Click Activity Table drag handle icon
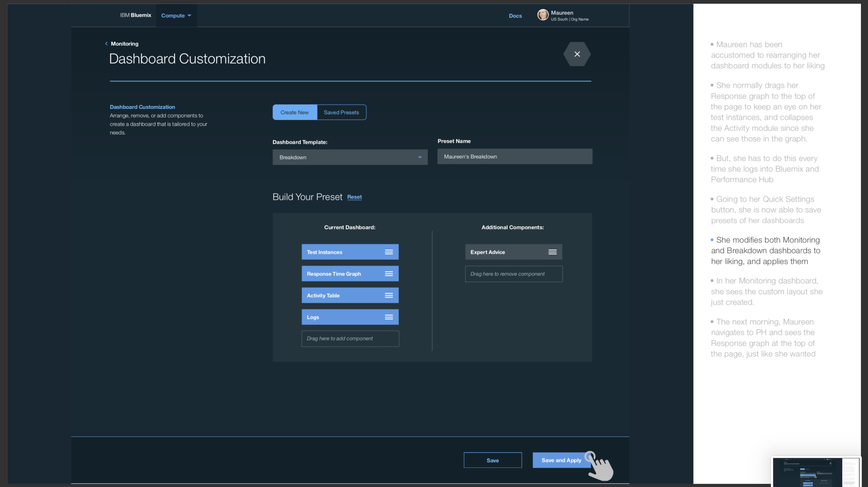The width and height of the screenshot is (868, 487). [x=389, y=295]
